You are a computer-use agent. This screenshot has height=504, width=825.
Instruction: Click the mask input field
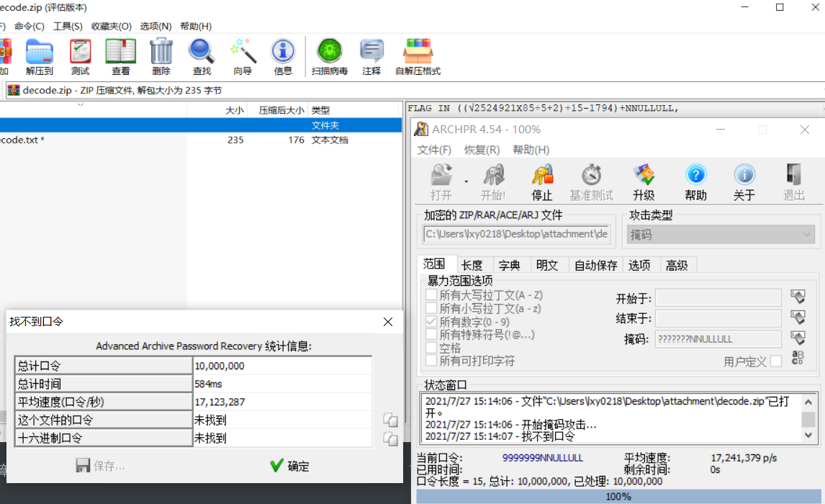(x=718, y=339)
